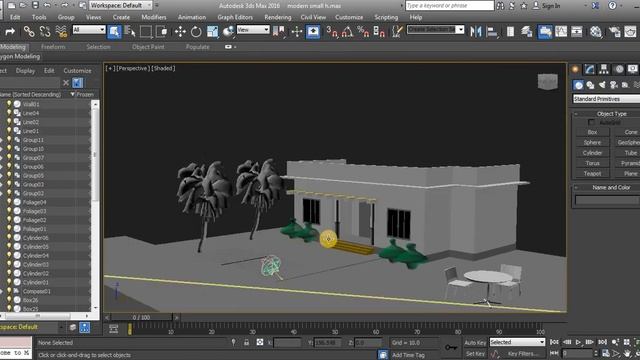The image size is (640, 360).
Task: Open the Standard Primitives category dropdown
Action: coord(606,99)
